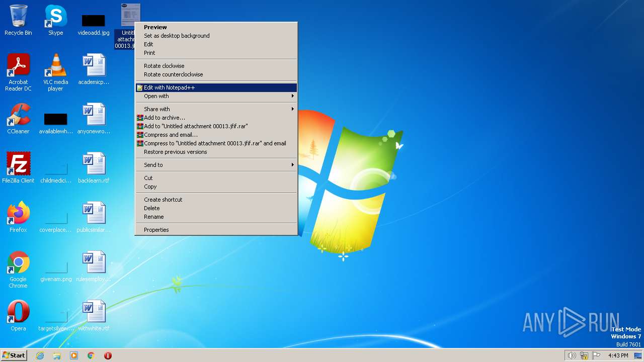Expand the Share with submenu
The height and width of the screenshot is (362, 644).
pyautogui.click(x=216, y=109)
